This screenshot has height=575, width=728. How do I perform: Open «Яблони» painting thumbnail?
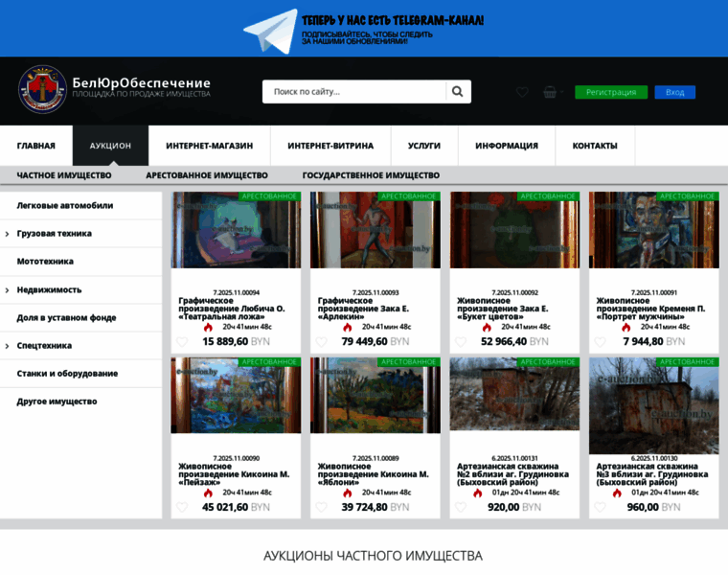click(375, 395)
